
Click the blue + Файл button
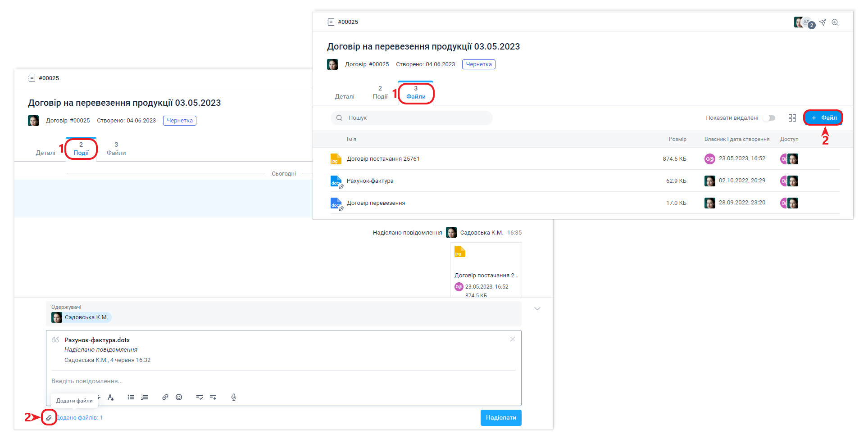point(823,118)
